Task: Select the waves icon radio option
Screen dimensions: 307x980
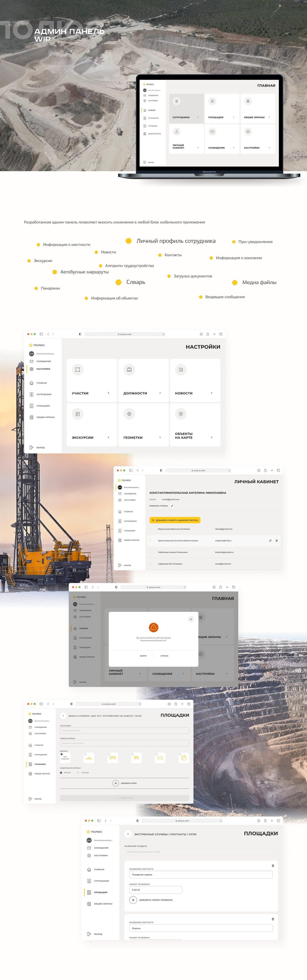Action: tap(156, 754)
